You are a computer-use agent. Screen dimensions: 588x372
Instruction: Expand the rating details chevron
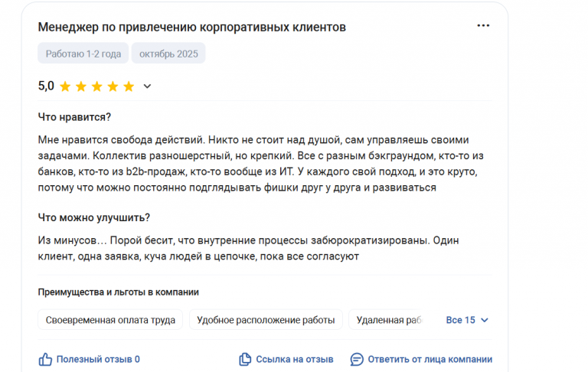[x=148, y=86]
